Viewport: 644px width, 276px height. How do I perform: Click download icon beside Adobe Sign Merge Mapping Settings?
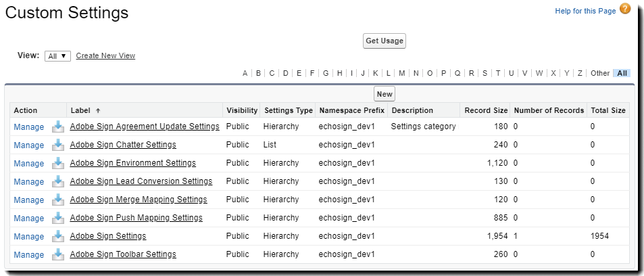(x=57, y=200)
